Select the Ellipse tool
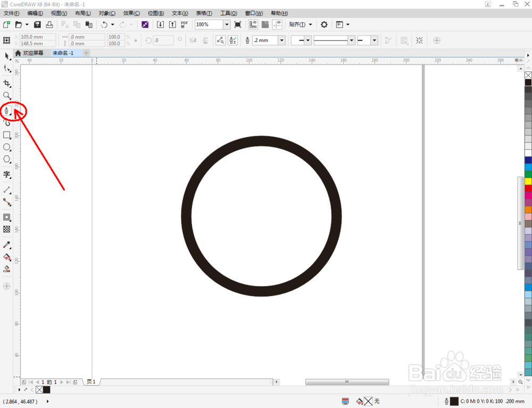Image resolution: width=532 pixels, height=408 pixels. (x=7, y=147)
